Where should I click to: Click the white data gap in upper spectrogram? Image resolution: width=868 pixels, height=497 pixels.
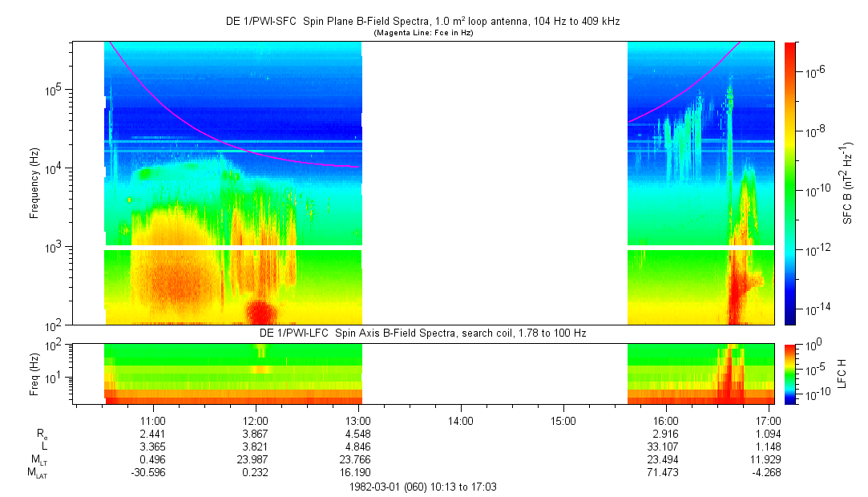click(494, 183)
